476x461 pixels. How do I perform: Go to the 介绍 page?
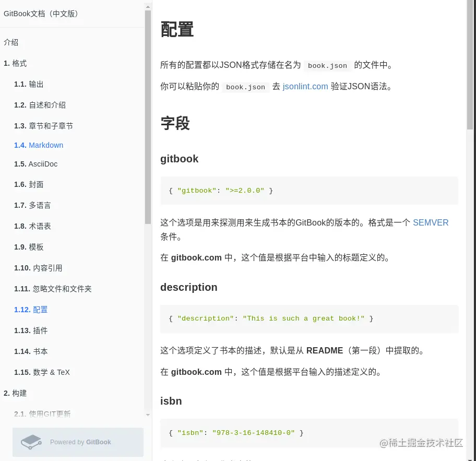click(x=11, y=42)
